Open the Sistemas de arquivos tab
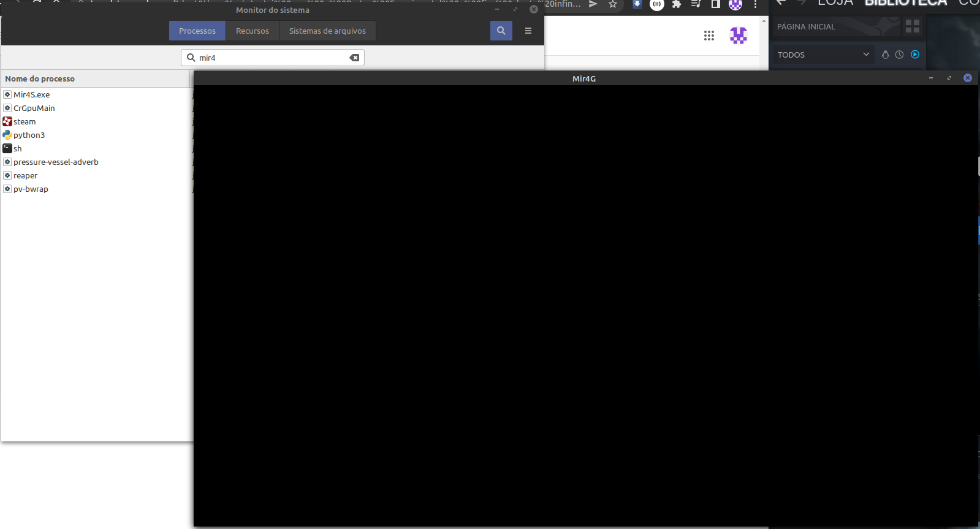 327,31
